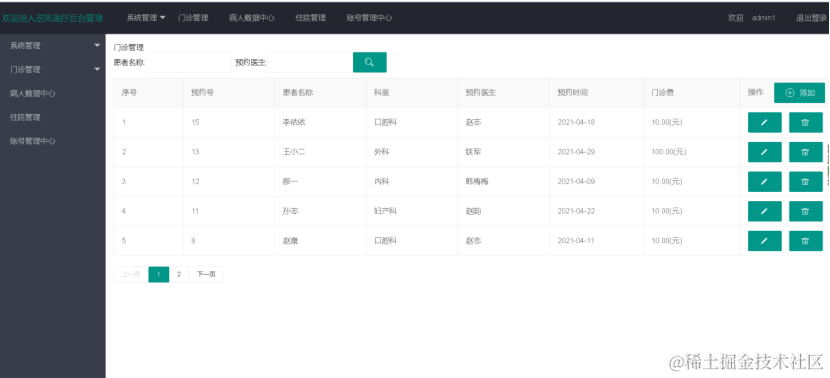Viewport: 830px width, 378px height.
Task: Click the date 2021-04-18
Action: [576, 122]
